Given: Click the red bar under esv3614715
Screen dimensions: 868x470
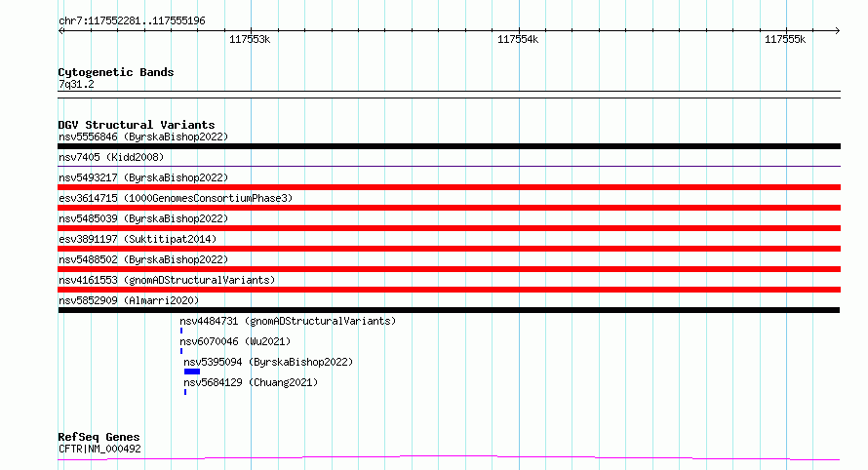Looking at the screenshot, I should (449, 208).
